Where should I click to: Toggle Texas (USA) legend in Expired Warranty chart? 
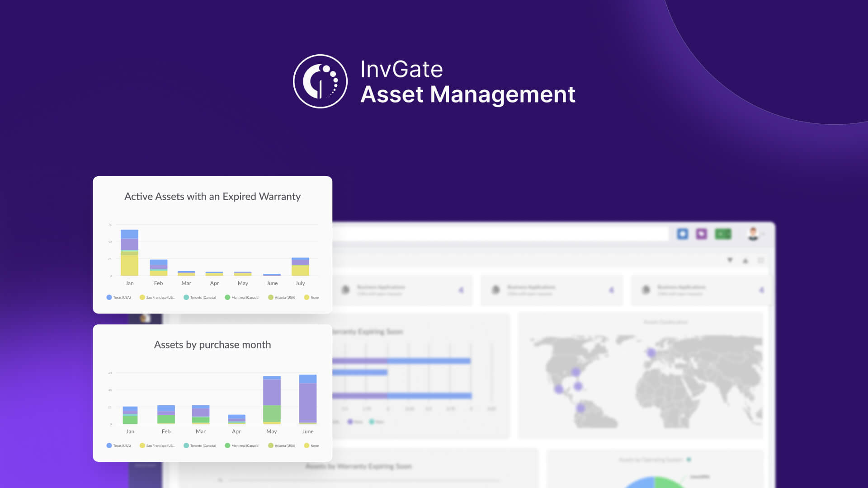(118, 297)
